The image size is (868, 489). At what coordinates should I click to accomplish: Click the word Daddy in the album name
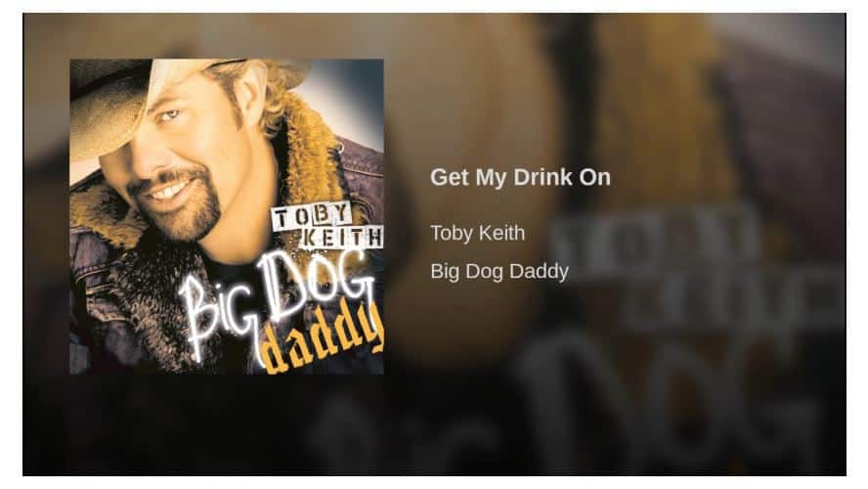click(539, 271)
